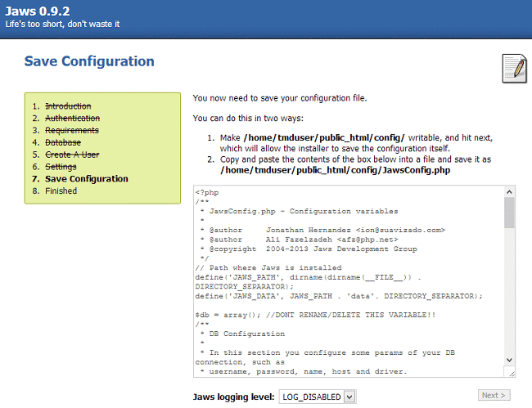Click the scrollbar thumb in the configuration box
The width and height of the screenshot is (532, 408).
point(509,213)
